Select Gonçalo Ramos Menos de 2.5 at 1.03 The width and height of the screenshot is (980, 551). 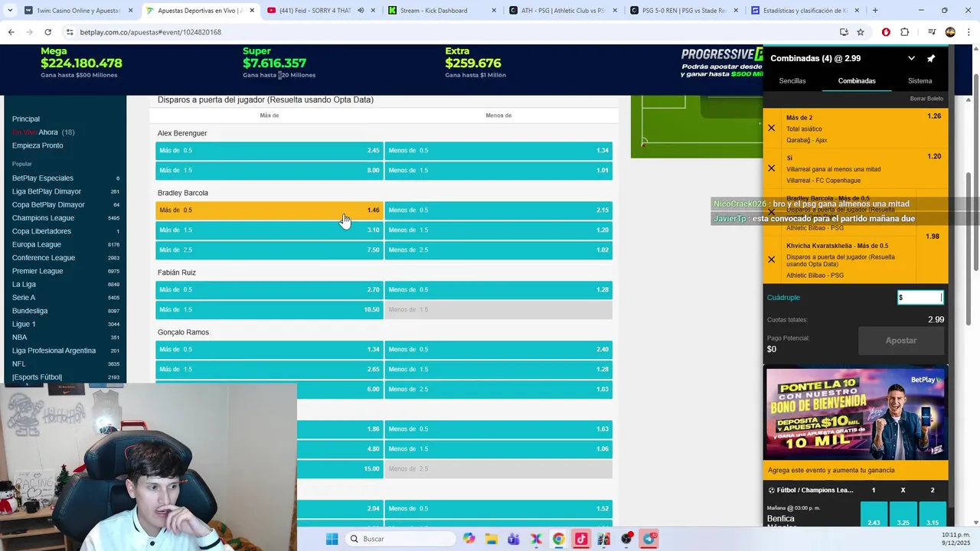(x=498, y=390)
